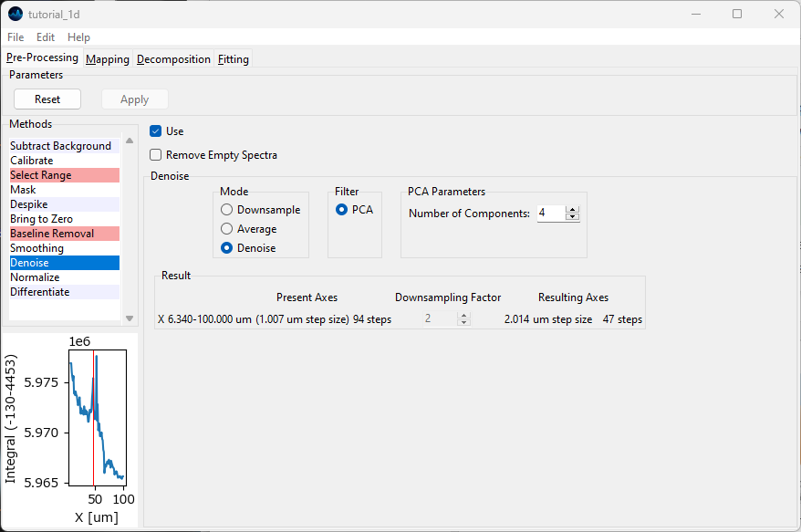Select the PCA filter radio button

click(342, 210)
